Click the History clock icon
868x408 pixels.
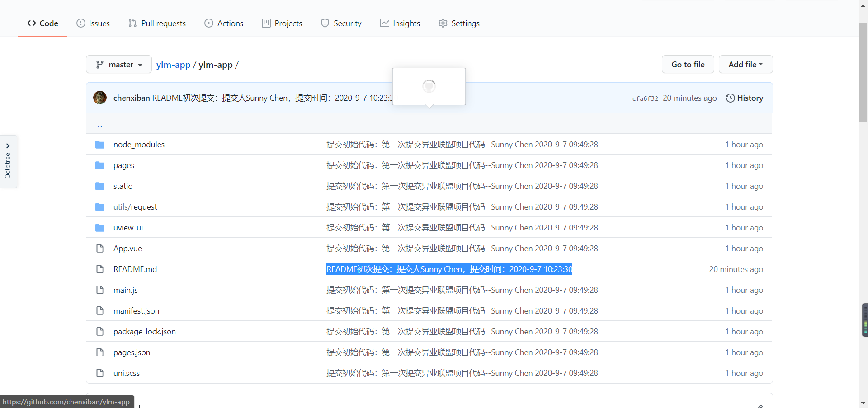[x=731, y=98]
